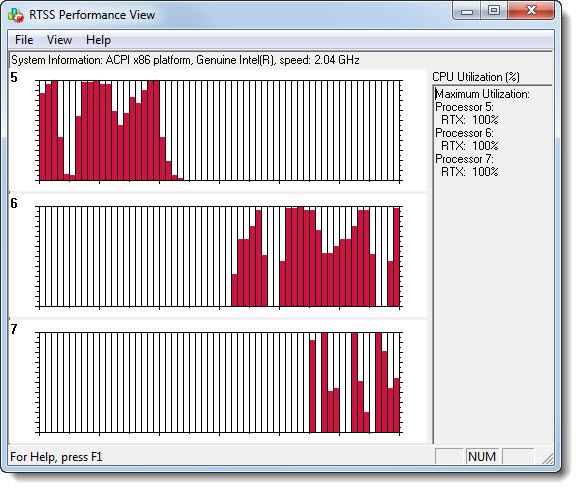
Task: Click the processor 7 utilization graph
Action: (x=219, y=382)
